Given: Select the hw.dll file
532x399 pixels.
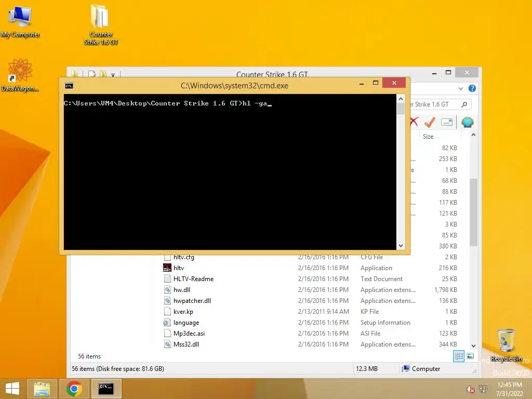Looking at the screenshot, I should coord(182,290).
